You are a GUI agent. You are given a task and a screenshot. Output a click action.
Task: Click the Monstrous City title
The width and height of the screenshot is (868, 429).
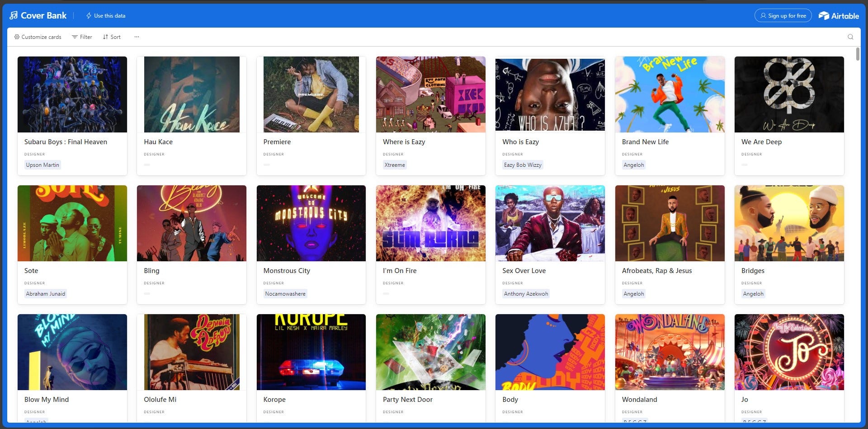pyautogui.click(x=287, y=271)
